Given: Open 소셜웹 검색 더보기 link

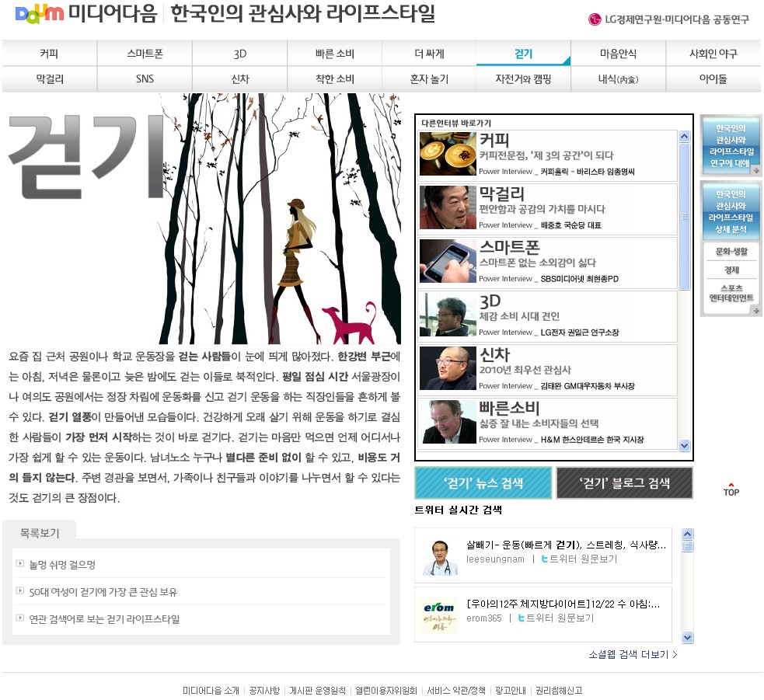Looking at the screenshot, I should 633,654.
